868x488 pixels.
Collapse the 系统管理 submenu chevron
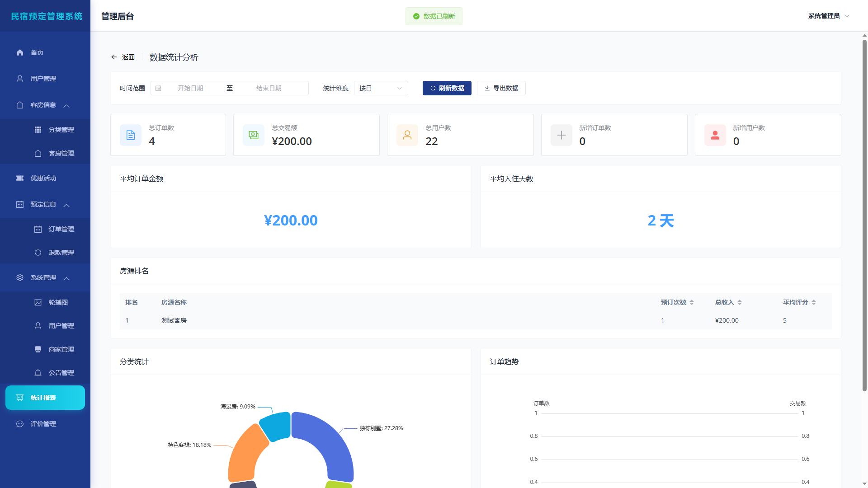(66, 278)
